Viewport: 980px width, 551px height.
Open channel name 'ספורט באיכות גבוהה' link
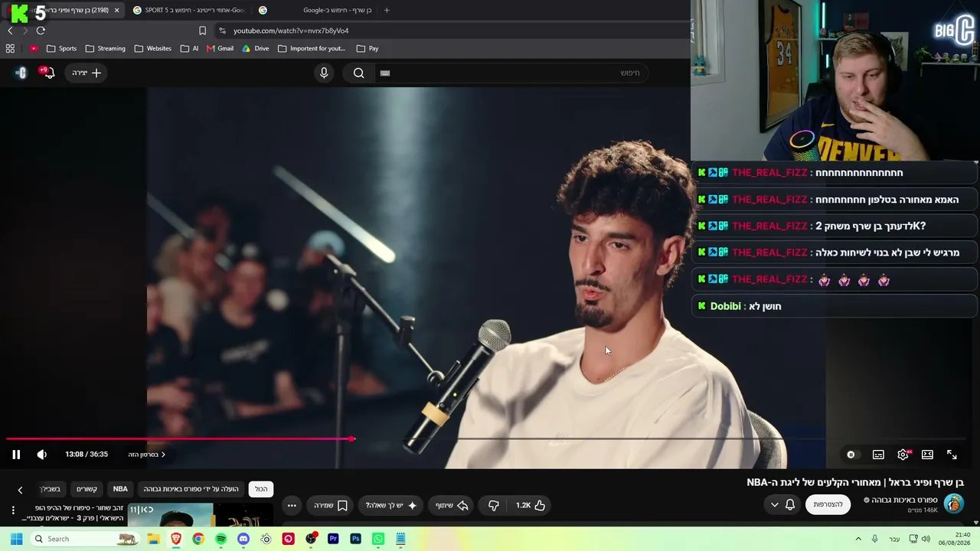click(904, 500)
